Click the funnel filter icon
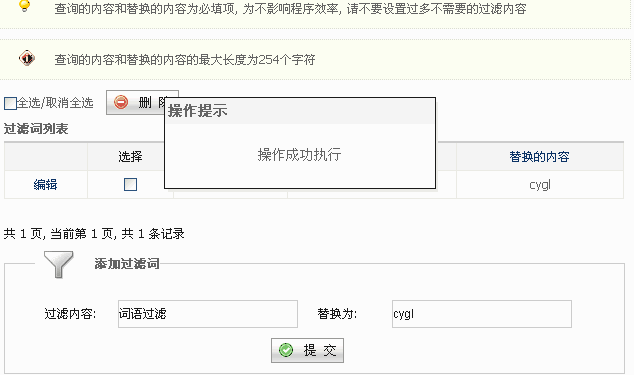635x375 pixels. (59, 264)
